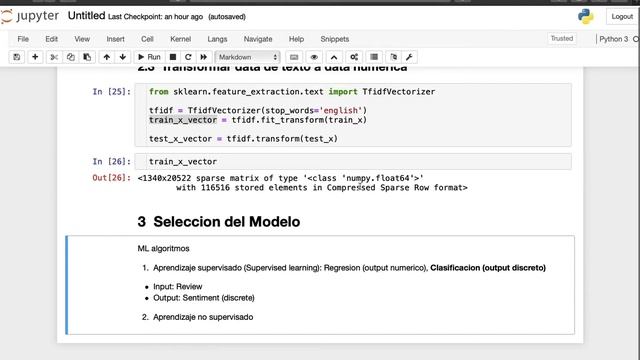Save notebook with the floppy disk icon
640x360 pixels.
pyautogui.click(x=16, y=57)
